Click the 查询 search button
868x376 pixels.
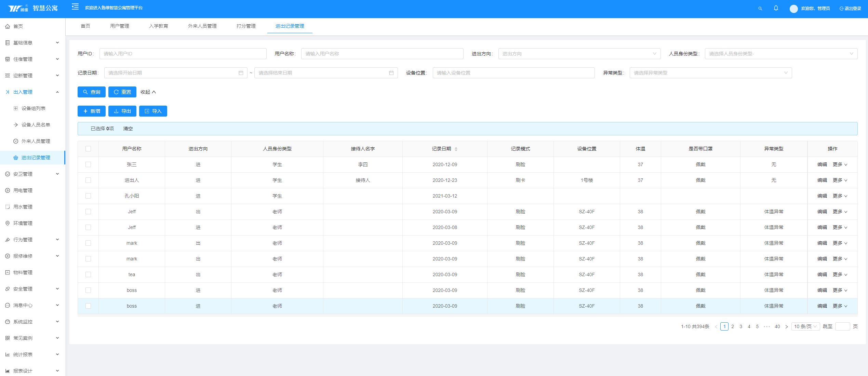[91, 92]
